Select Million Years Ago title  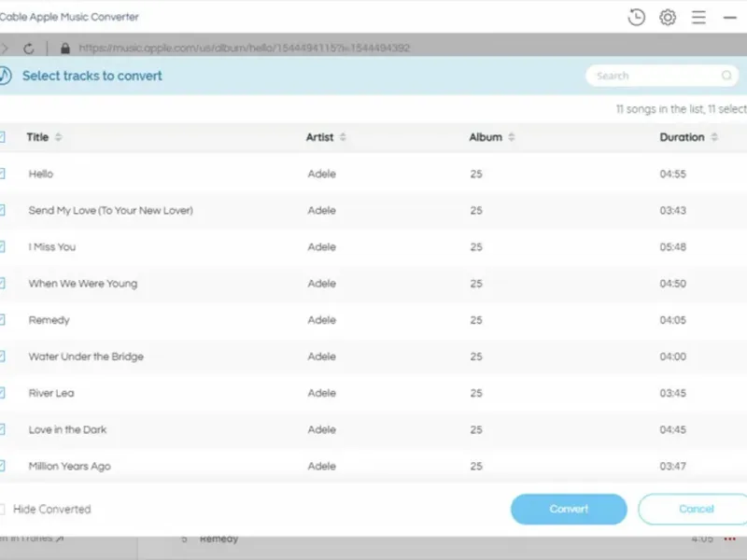pos(69,466)
